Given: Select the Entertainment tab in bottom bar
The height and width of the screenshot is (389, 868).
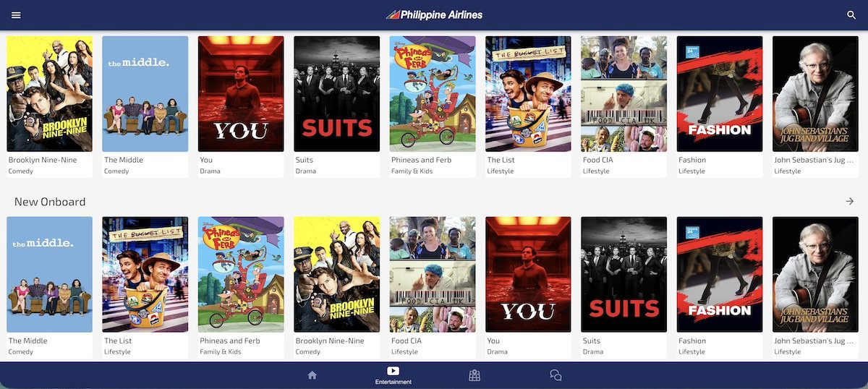Looking at the screenshot, I should (393, 375).
